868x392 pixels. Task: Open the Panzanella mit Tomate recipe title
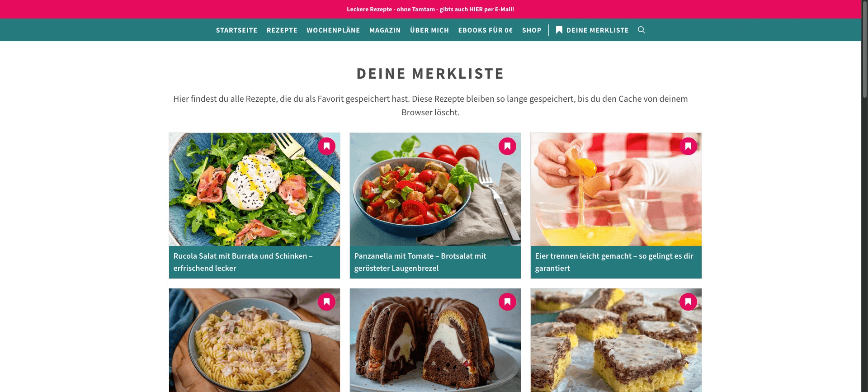coord(420,262)
